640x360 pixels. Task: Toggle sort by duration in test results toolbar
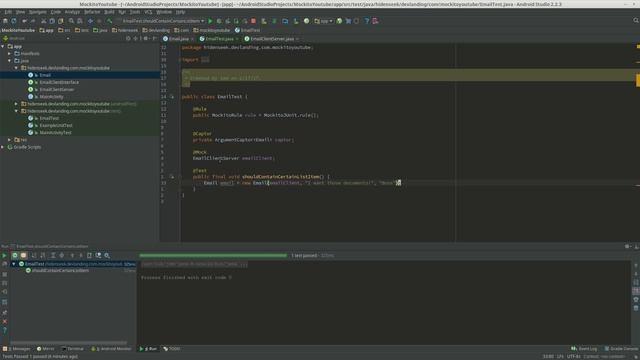pyautogui.click(x=42, y=256)
